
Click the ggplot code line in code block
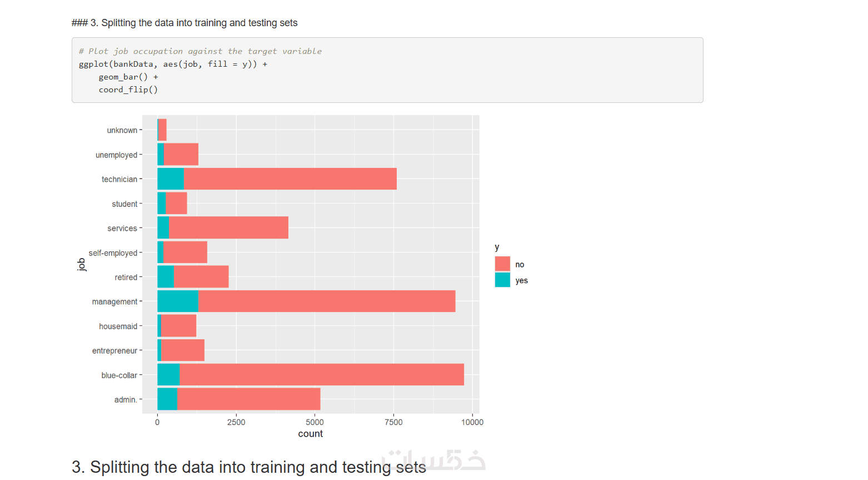(x=173, y=64)
